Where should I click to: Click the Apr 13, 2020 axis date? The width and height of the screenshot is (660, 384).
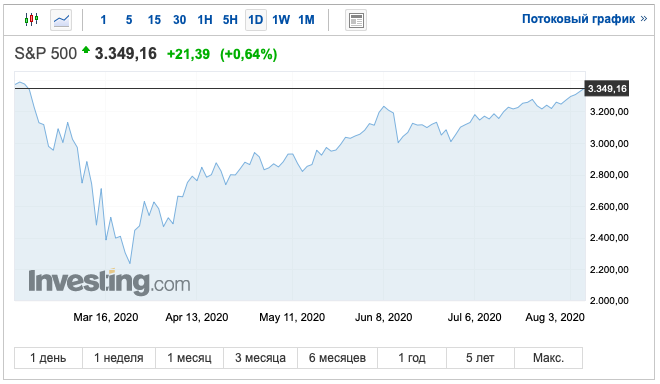tap(197, 317)
